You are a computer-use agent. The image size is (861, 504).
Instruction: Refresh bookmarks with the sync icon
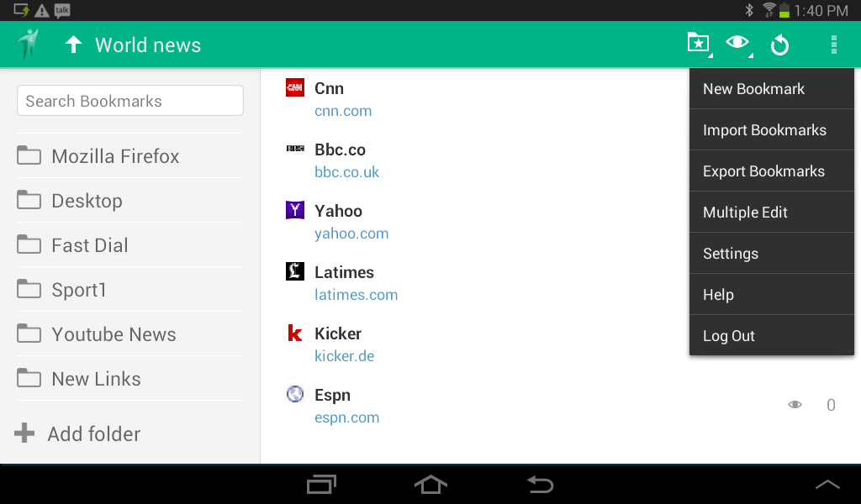779,45
